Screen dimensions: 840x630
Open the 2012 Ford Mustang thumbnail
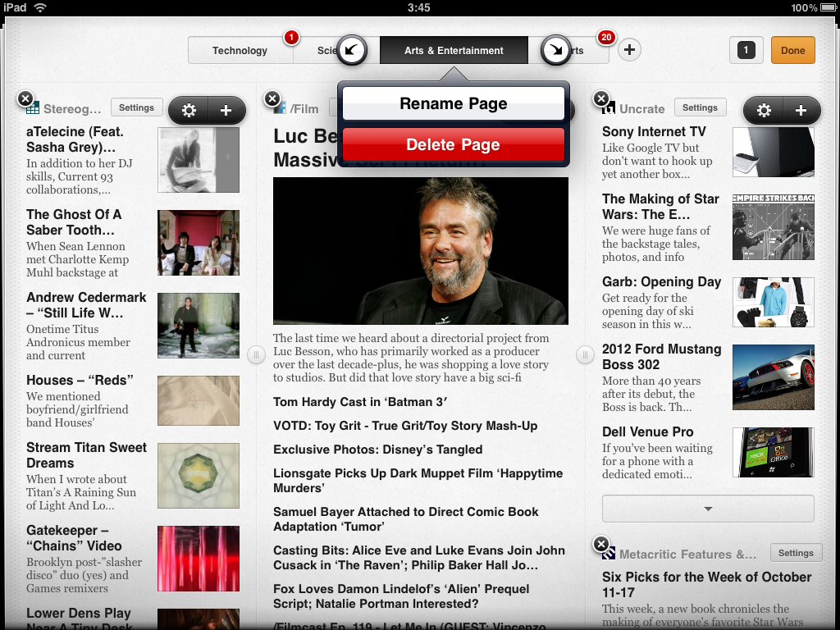point(773,377)
